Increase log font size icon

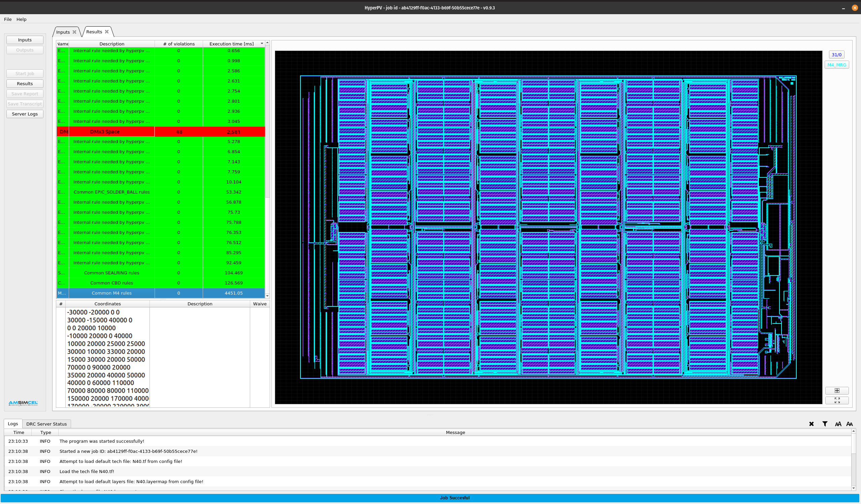click(x=838, y=424)
